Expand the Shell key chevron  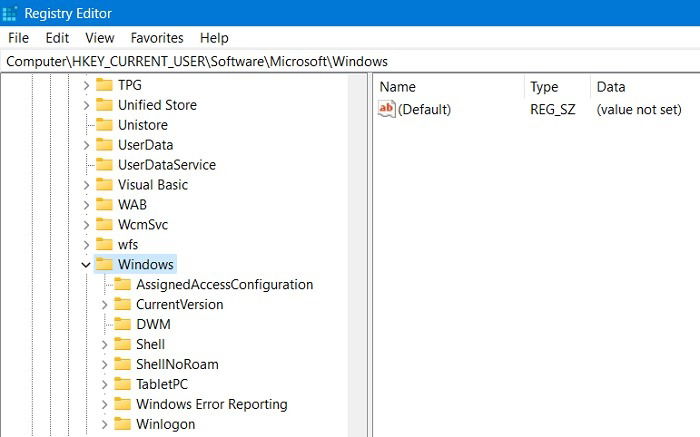[x=104, y=344]
